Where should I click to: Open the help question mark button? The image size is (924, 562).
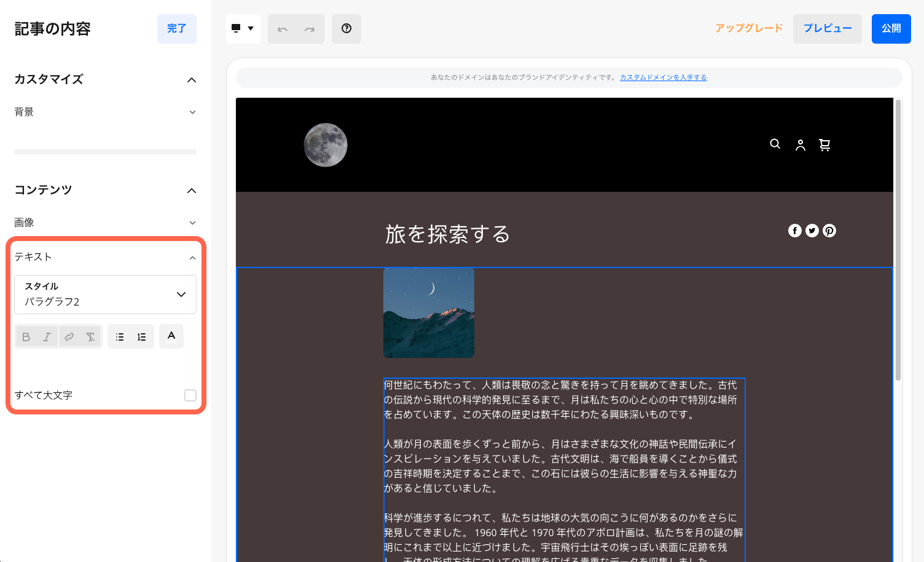[346, 29]
